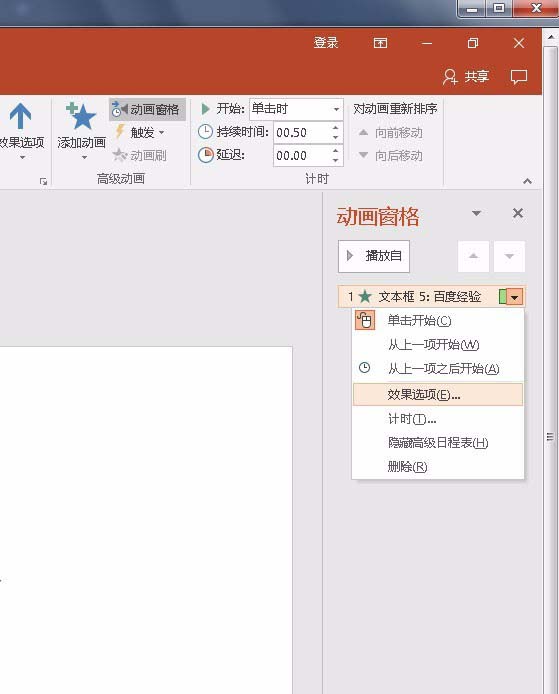Choose Hide Advanced Timeline (隐藏高级日程表)
Viewport: 559px width, 694px height.
point(437,443)
